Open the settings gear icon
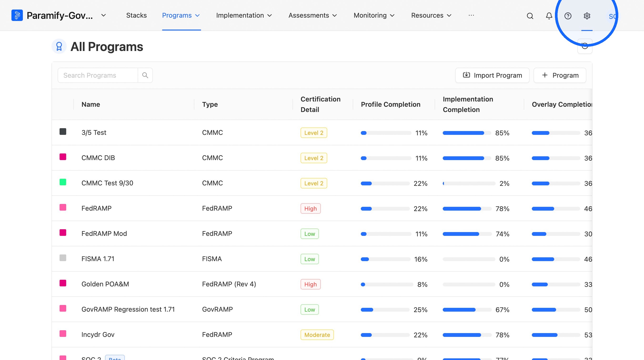644x360 pixels. pyautogui.click(x=587, y=16)
